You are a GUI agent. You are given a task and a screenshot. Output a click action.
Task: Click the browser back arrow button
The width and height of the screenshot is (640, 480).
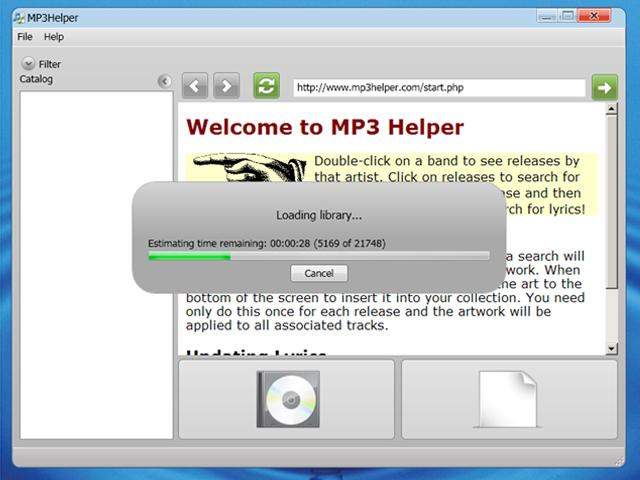(x=195, y=86)
